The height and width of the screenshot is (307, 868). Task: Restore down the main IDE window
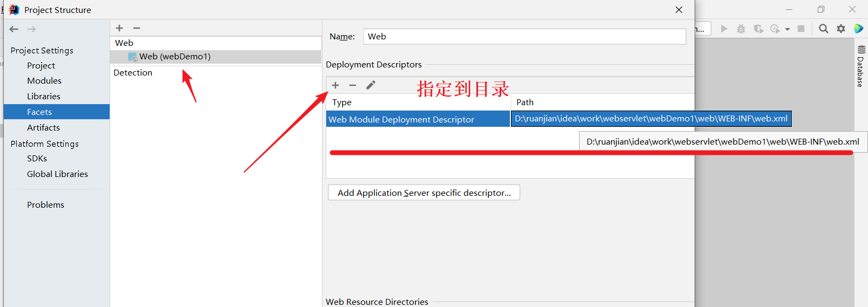coord(821,9)
